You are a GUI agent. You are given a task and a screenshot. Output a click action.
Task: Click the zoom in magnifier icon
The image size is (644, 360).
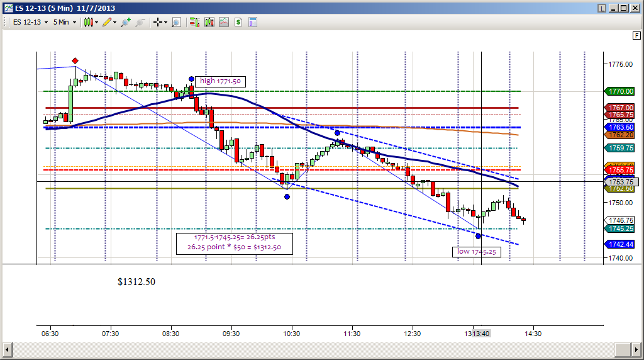pos(126,22)
